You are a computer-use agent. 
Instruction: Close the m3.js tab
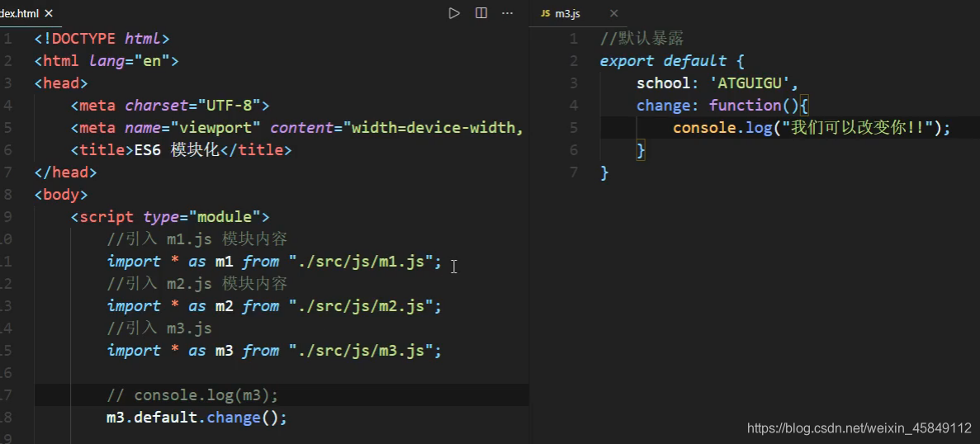pos(613,13)
